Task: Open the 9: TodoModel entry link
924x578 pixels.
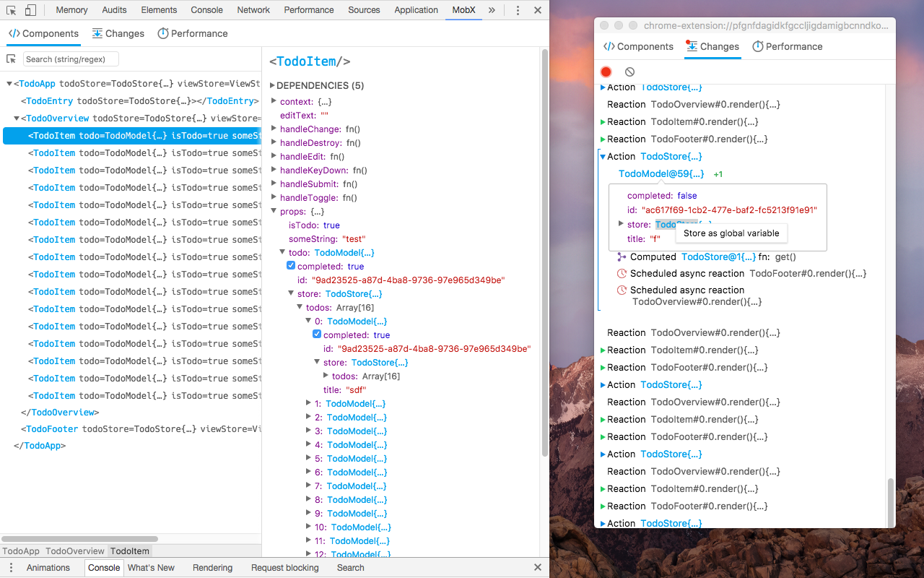Action: pyautogui.click(x=356, y=513)
